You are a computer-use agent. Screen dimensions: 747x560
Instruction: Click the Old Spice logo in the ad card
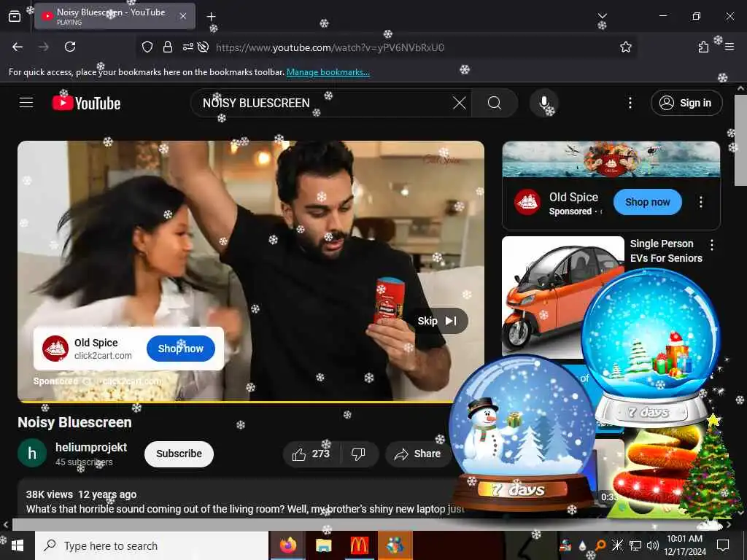55,349
